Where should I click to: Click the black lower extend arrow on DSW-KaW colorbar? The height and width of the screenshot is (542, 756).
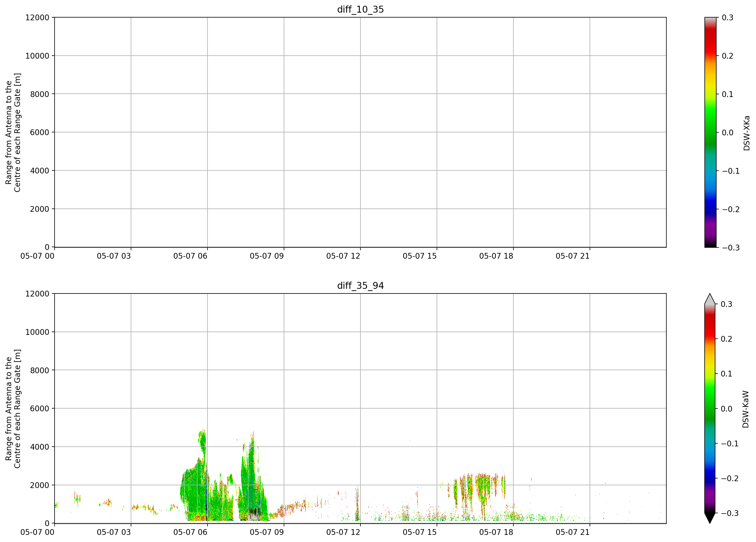(710, 518)
